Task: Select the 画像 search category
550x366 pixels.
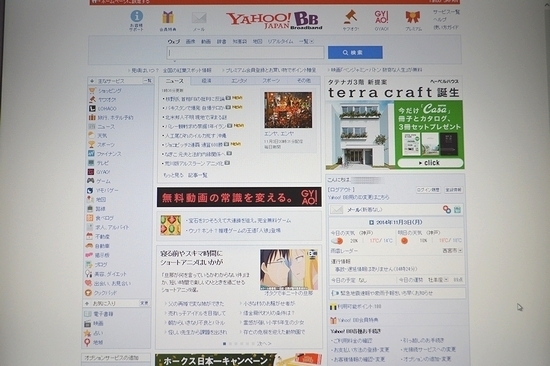Action: [190, 41]
